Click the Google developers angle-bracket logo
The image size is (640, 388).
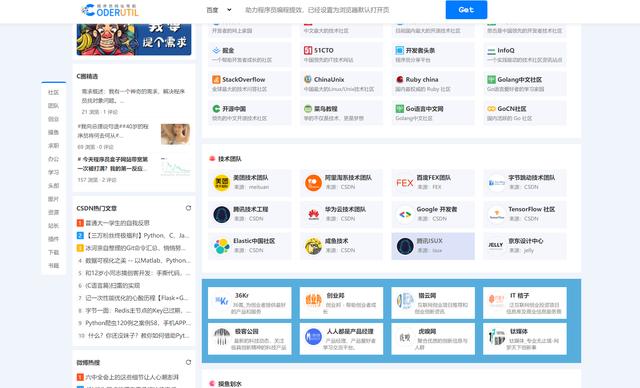coord(405,214)
